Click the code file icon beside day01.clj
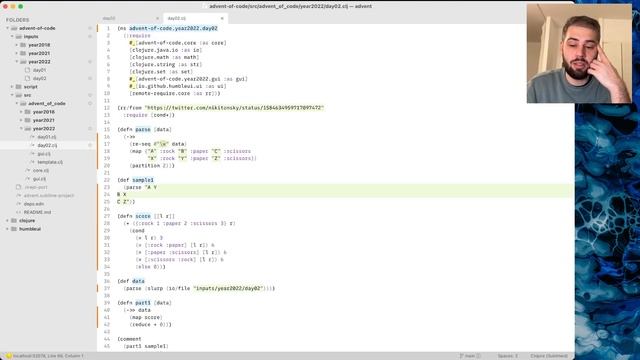The image size is (640, 360). [x=32, y=137]
